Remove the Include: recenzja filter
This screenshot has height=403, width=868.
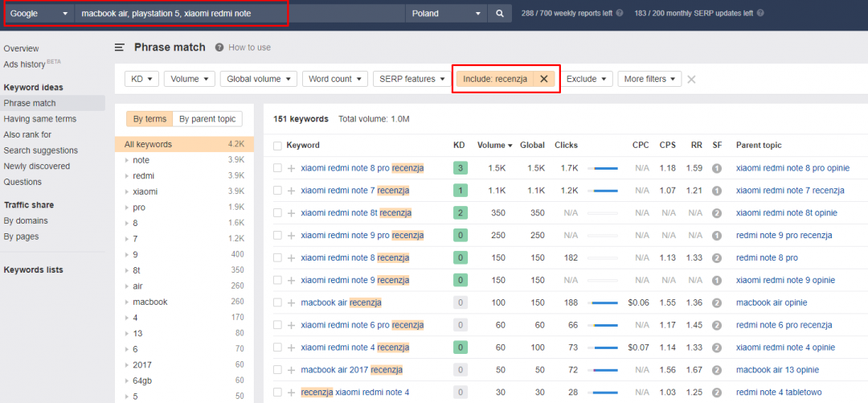544,79
